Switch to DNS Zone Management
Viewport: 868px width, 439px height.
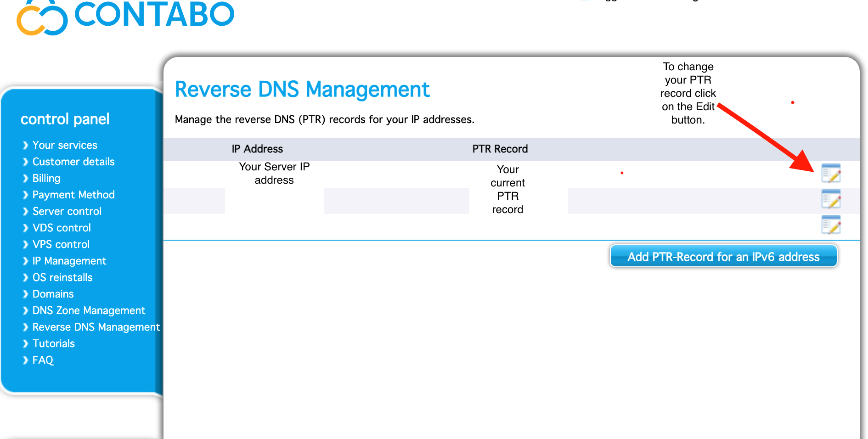click(x=89, y=310)
